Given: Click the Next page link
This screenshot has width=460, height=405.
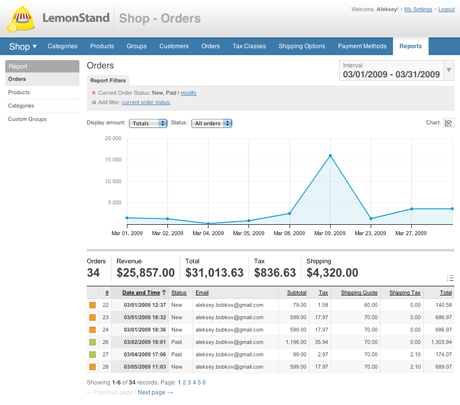Looking at the screenshot, I should [x=155, y=392].
